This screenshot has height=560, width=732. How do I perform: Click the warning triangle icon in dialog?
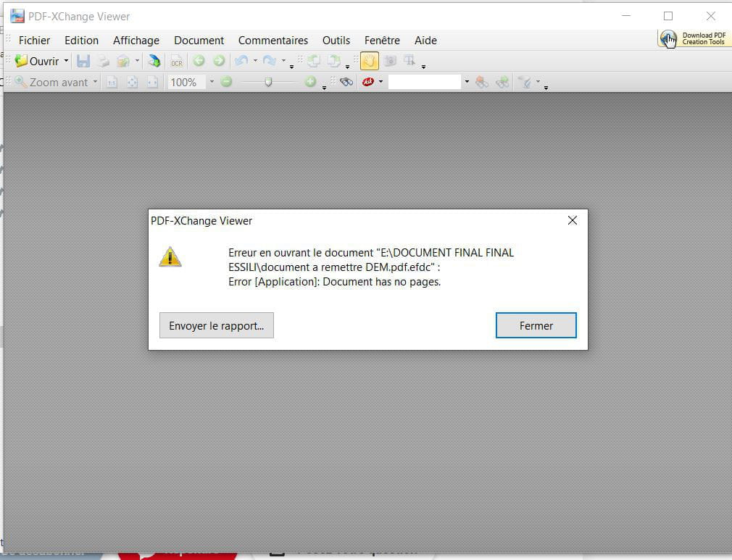[170, 256]
